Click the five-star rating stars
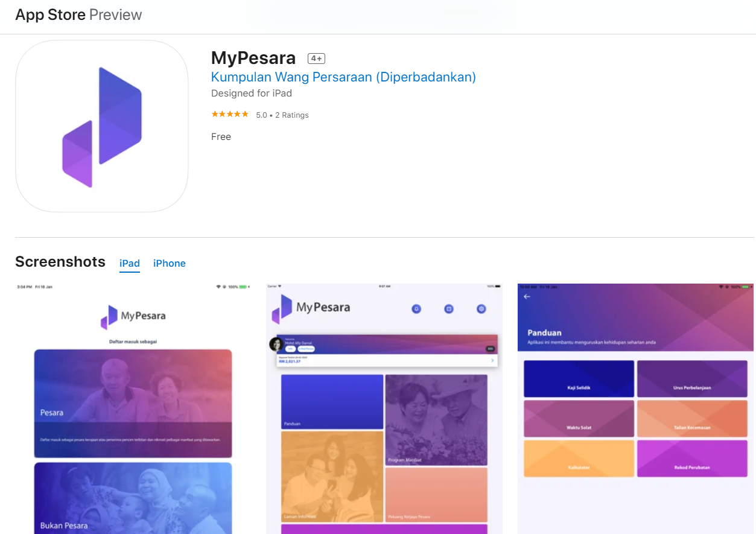 click(230, 114)
